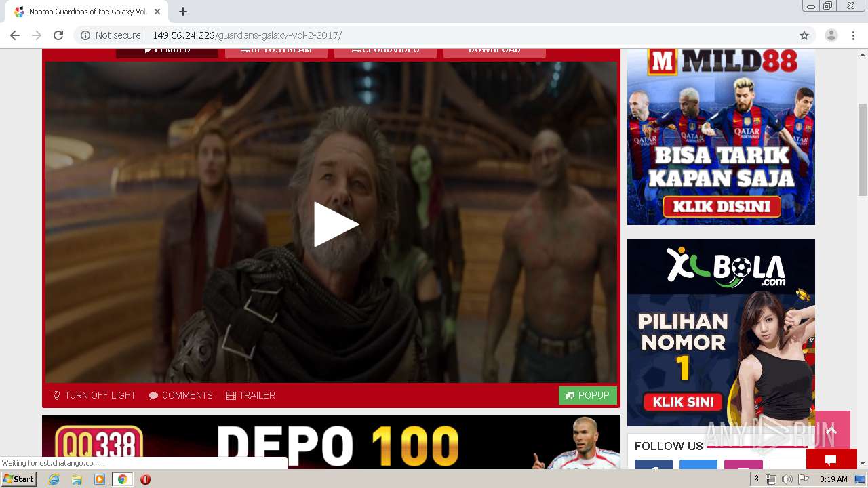
Task: Switch to the Fembed server tab
Action: (x=167, y=53)
